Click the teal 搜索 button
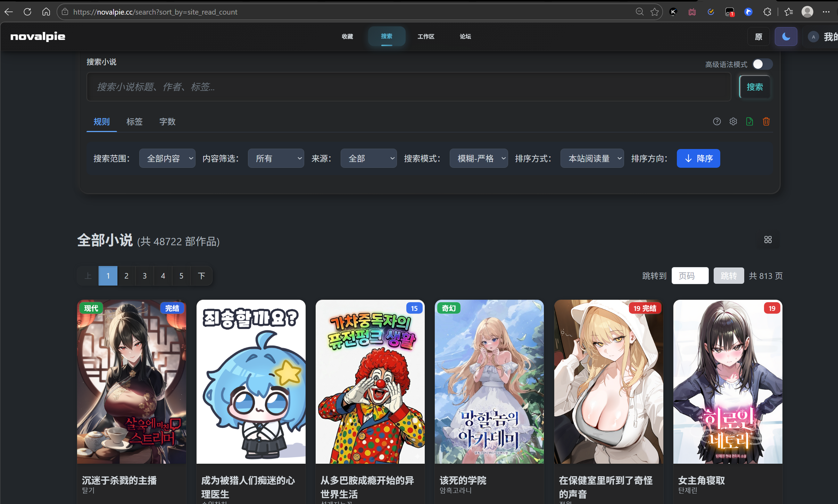 point(755,87)
